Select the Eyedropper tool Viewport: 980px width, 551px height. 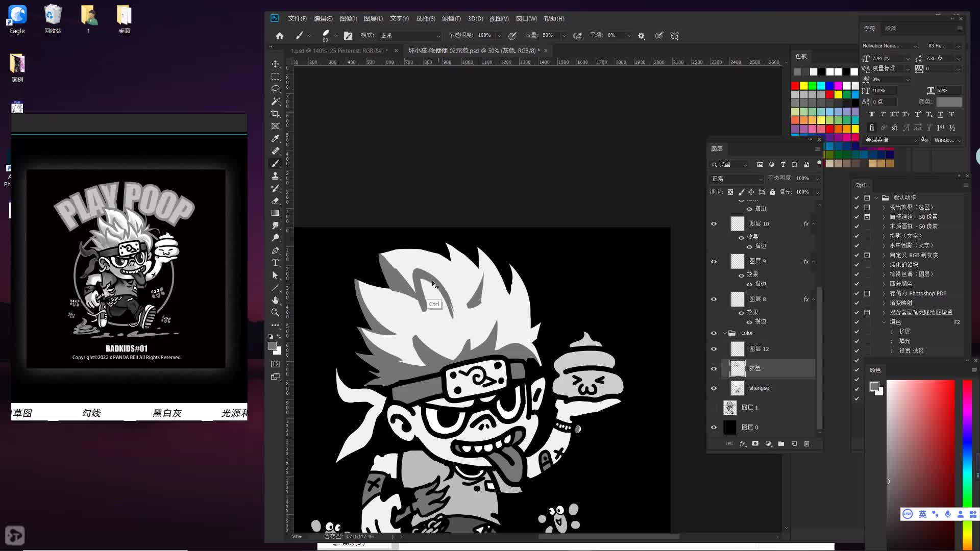[x=275, y=138]
